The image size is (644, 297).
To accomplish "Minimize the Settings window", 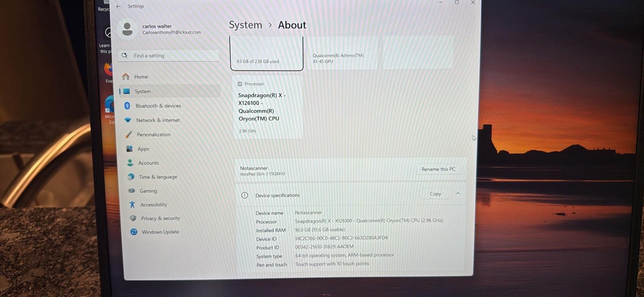I will [440, 2].
